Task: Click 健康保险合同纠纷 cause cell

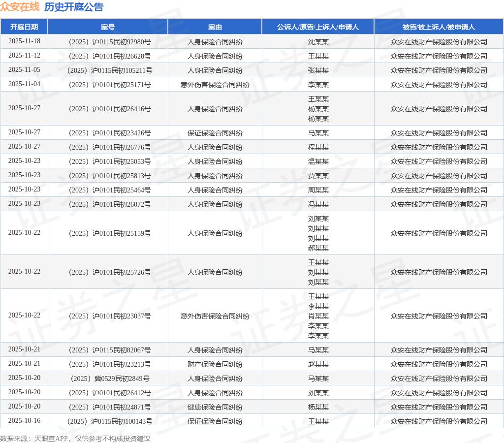Action: pos(215,408)
